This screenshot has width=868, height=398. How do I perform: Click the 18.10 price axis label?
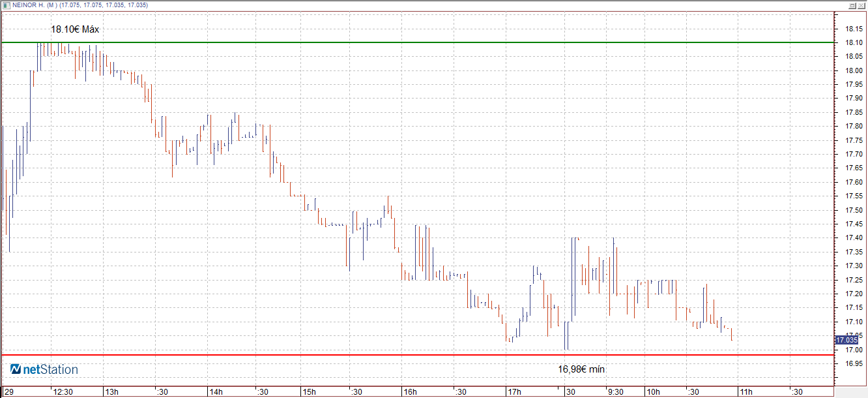[854, 43]
